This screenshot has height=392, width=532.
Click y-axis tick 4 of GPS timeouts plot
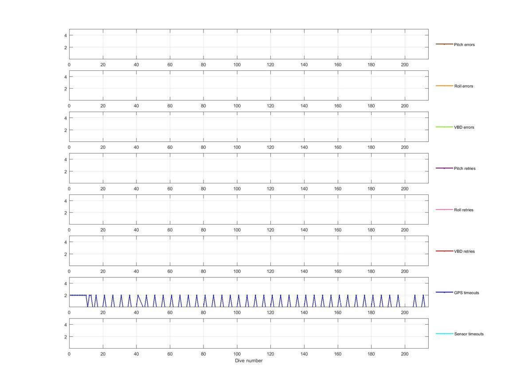coord(66,283)
